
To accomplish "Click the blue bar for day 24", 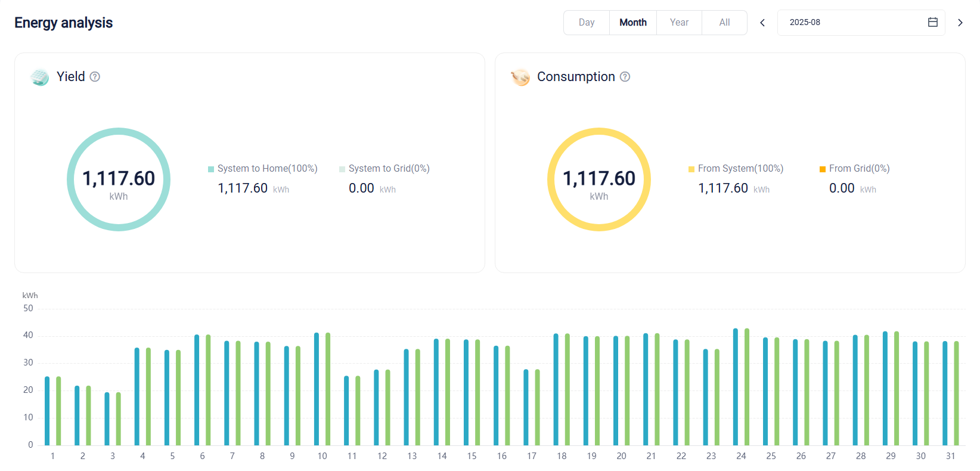I will [x=736, y=387].
